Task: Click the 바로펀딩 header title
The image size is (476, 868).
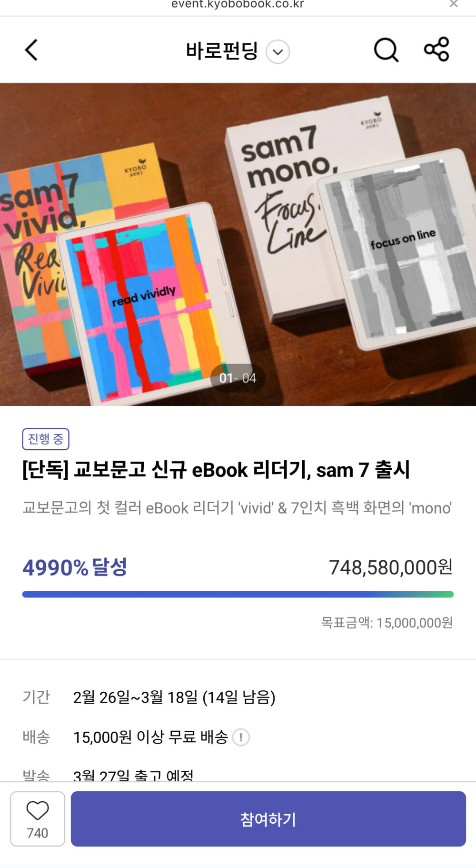Action: [x=222, y=50]
